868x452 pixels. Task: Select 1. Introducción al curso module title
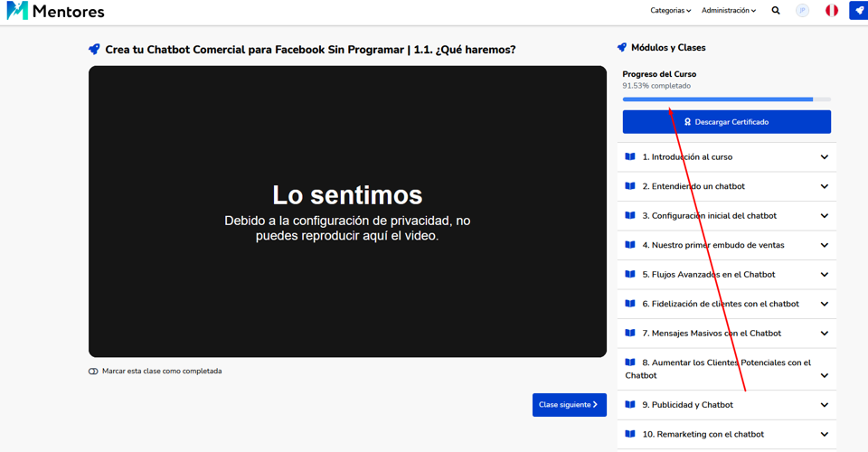coord(687,157)
